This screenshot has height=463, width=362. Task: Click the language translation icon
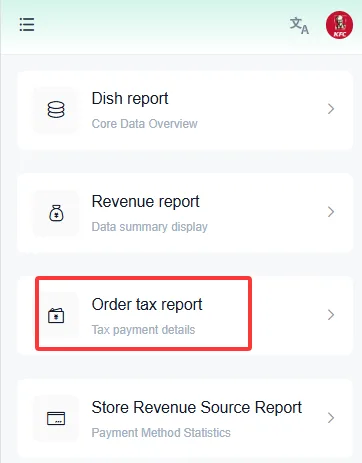coord(299,26)
